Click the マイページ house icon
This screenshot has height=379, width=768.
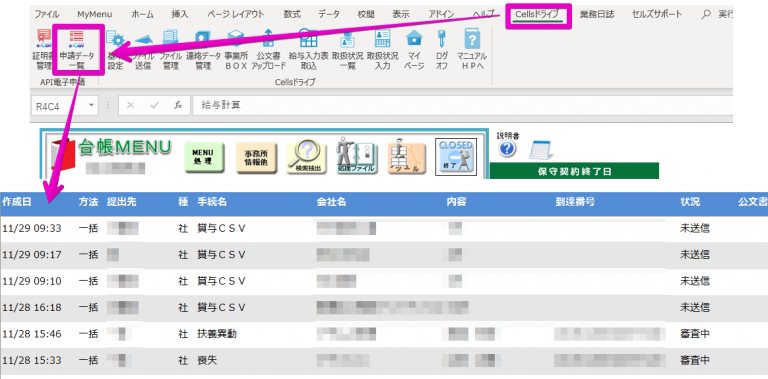414,49
